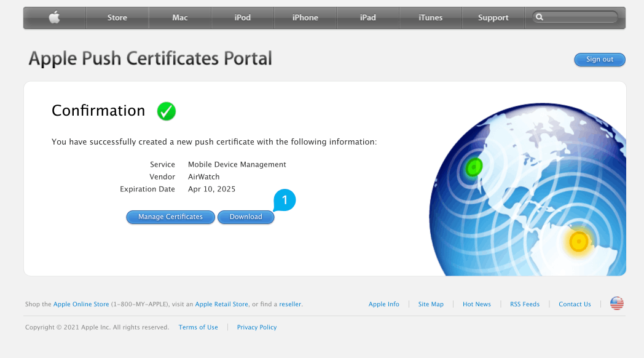Click Manage Certificates button
The height and width of the screenshot is (358, 644).
pos(170,217)
